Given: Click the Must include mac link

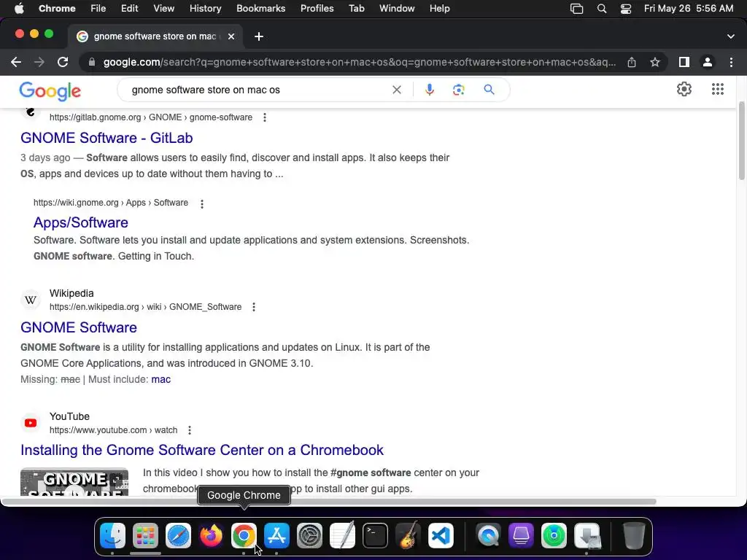Looking at the screenshot, I should click(161, 379).
